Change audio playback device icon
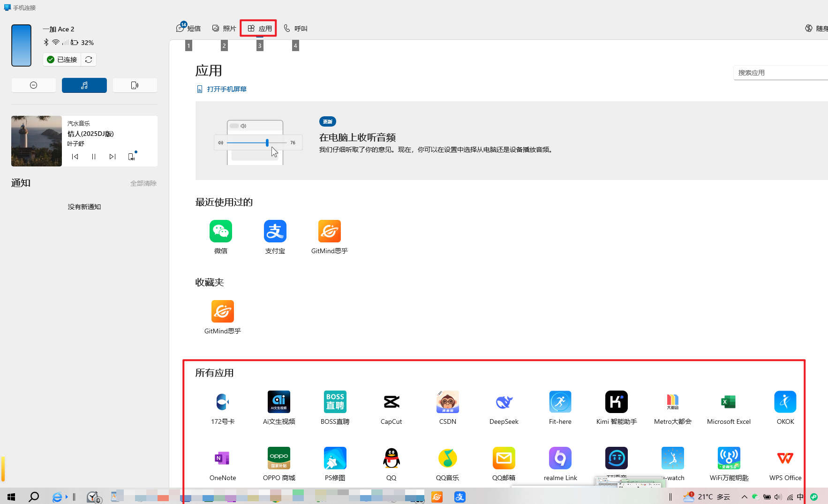 132,157
